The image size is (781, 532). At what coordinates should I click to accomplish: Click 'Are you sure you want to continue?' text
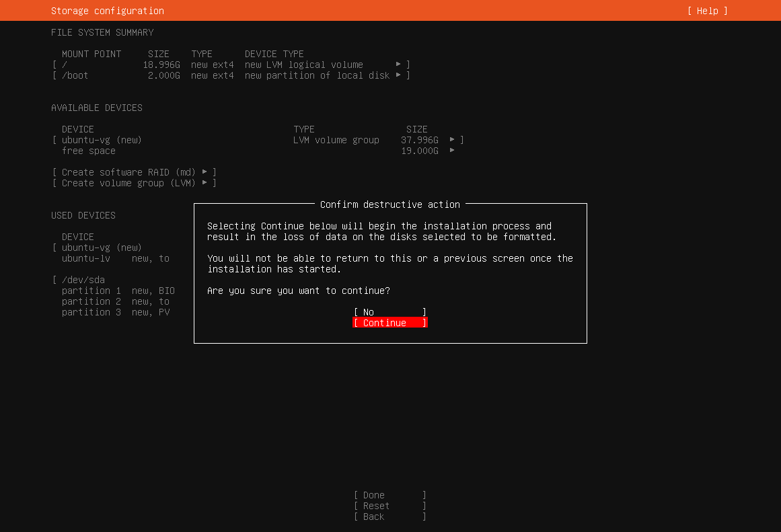pyautogui.click(x=299, y=291)
